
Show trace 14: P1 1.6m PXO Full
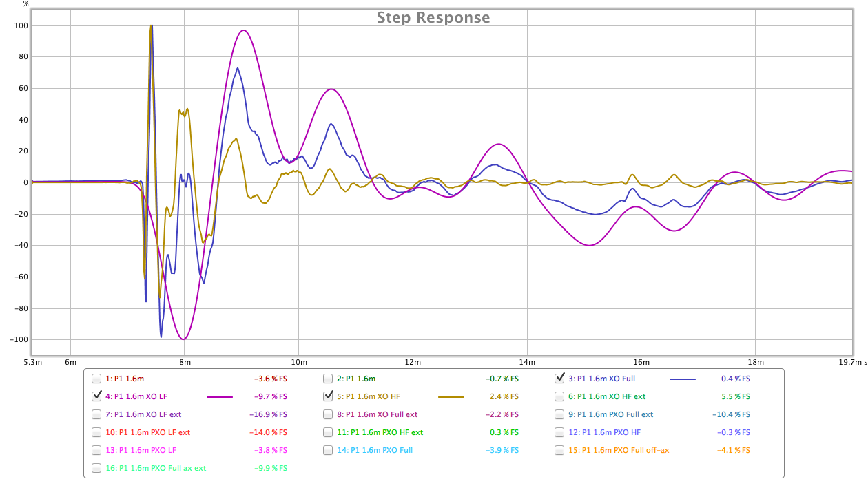(x=328, y=450)
